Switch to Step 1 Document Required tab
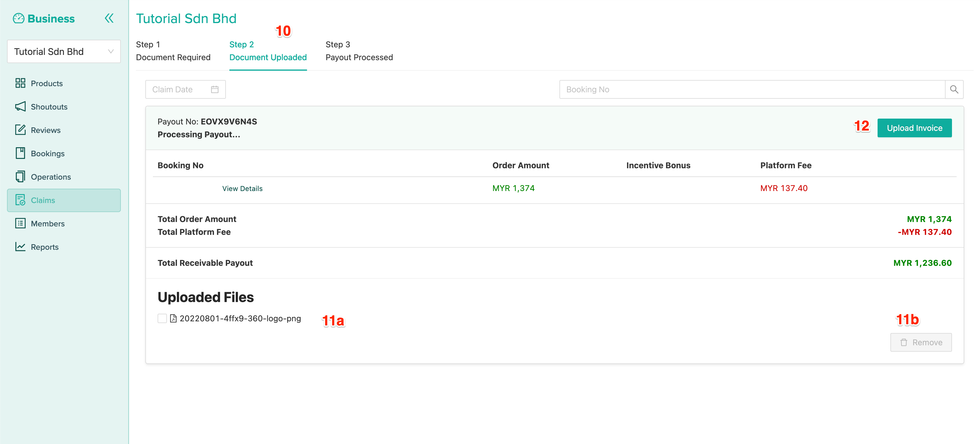This screenshot has height=444, width=980. click(x=173, y=51)
